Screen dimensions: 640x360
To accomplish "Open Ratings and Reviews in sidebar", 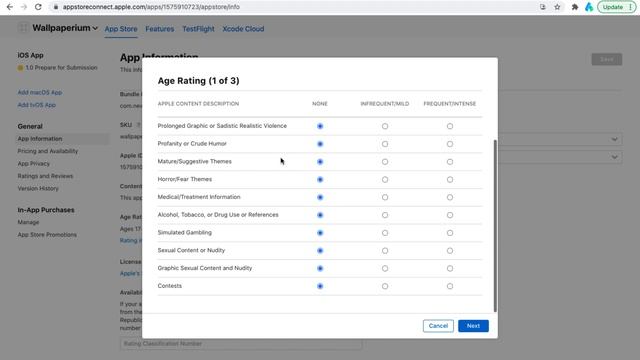I will [x=45, y=176].
